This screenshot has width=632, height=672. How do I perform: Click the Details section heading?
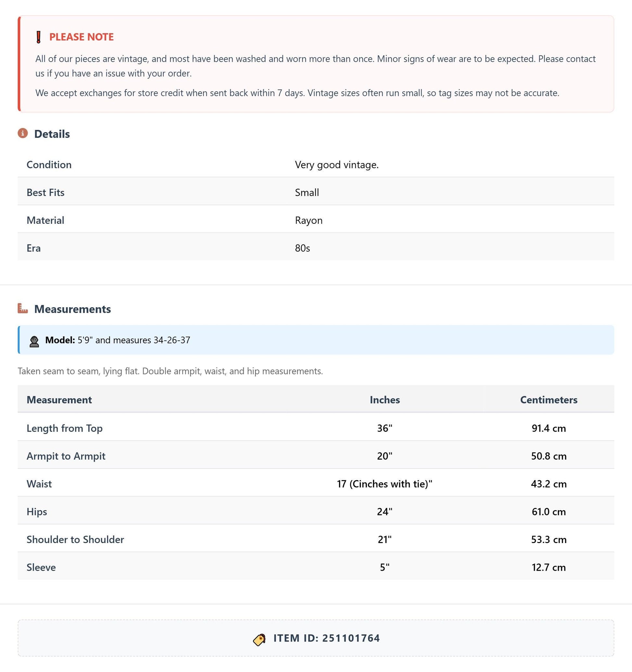pyautogui.click(x=52, y=134)
